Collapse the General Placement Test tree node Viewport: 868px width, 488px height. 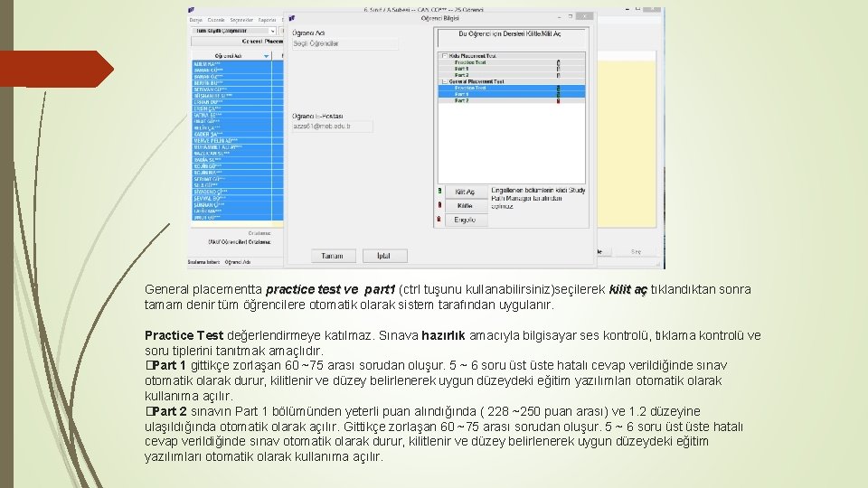(x=444, y=81)
